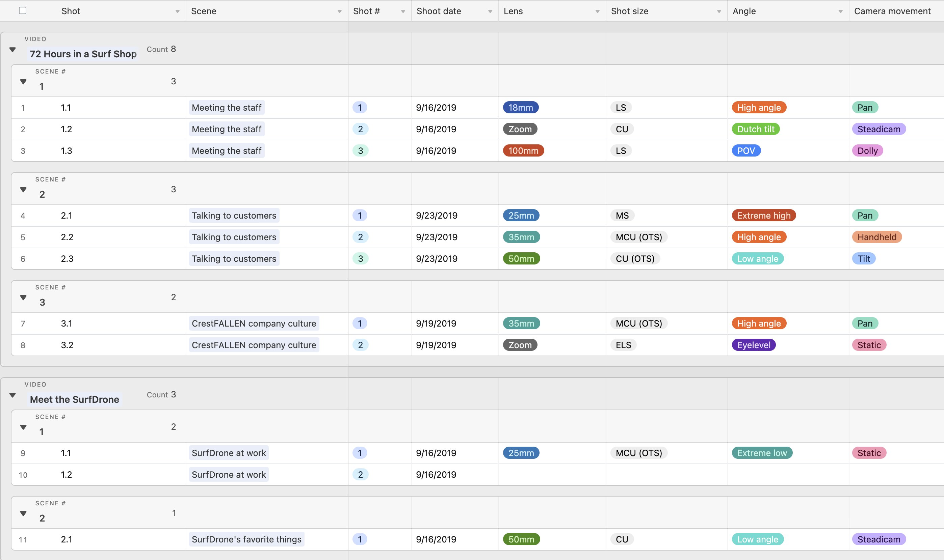Screen dimensions: 944x560
Task: Toggle the select-all checkbox in header
Action: [23, 10]
